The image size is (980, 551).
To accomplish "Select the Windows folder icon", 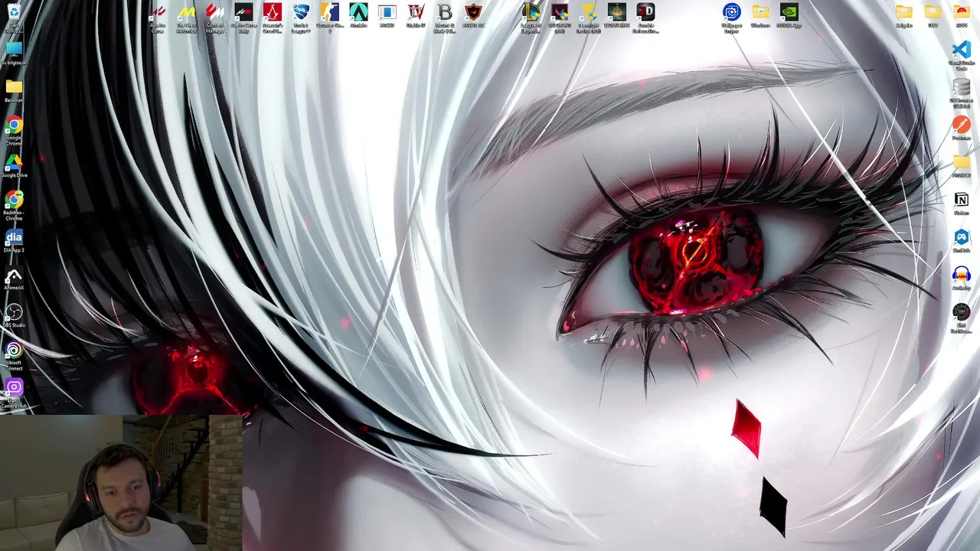I will [x=760, y=15].
